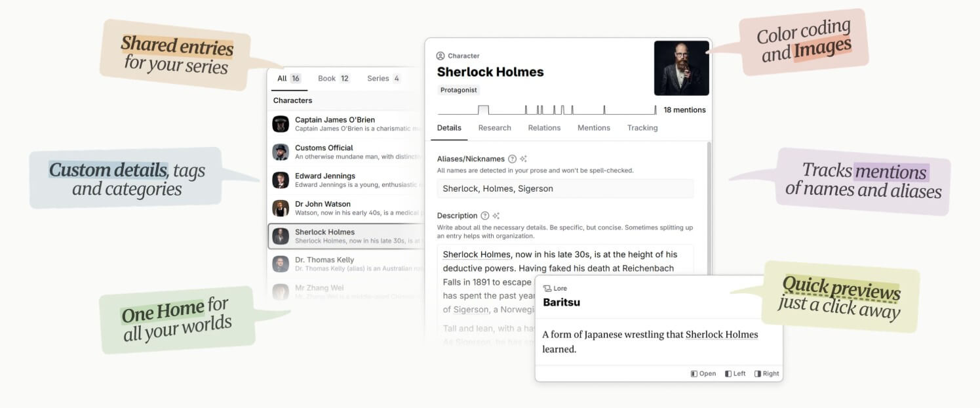Click the underlined Sherlock Holmes in description

(x=477, y=255)
